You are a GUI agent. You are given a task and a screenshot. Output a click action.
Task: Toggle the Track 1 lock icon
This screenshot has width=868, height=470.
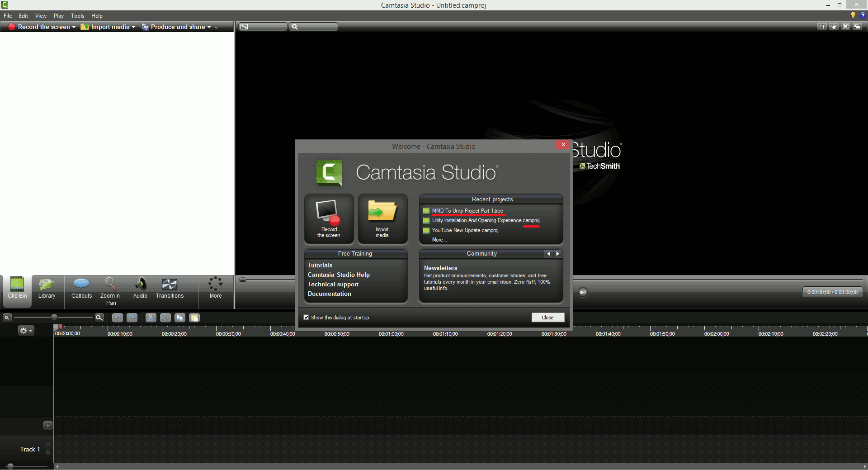[48, 452]
